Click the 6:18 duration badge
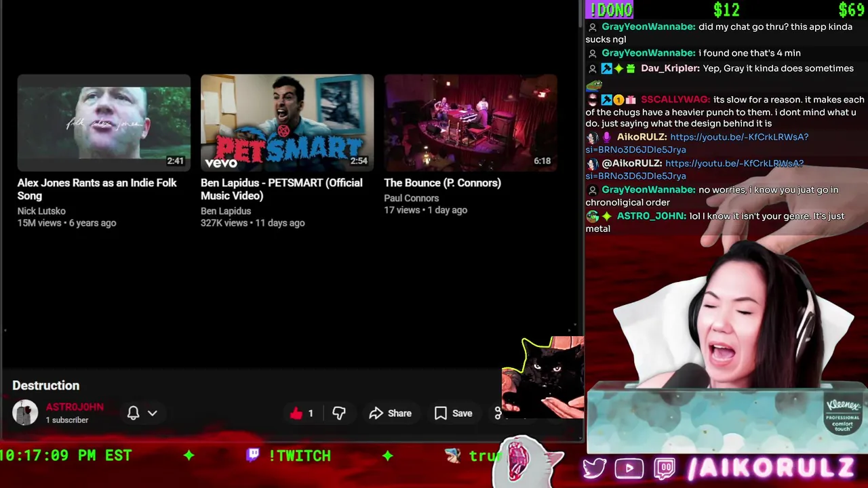This screenshot has height=488, width=868. (542, 161)
